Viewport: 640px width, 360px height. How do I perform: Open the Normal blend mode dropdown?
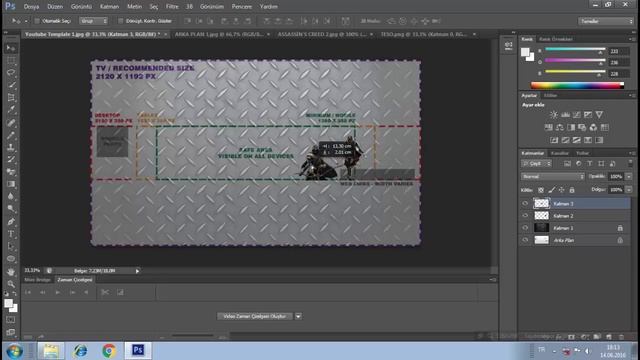pos(553,177)
